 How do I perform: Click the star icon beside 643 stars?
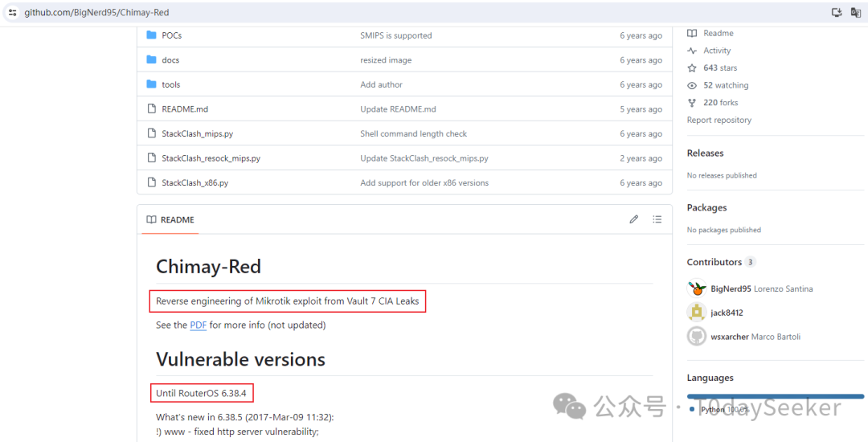[692, 68]
